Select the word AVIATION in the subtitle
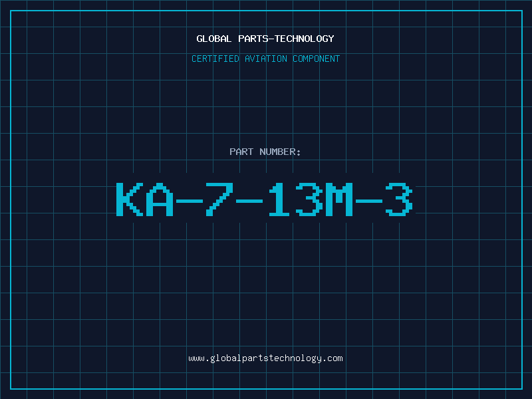The image size is (532, 399). [x=266, y=59]
